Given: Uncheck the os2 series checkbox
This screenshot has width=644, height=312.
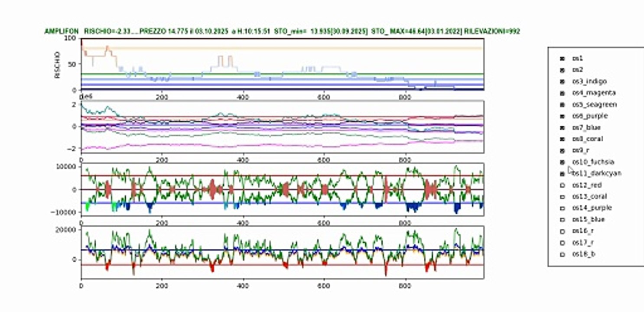Looking at the screenshot, I should pyautogui.click(x=562, y=70).
